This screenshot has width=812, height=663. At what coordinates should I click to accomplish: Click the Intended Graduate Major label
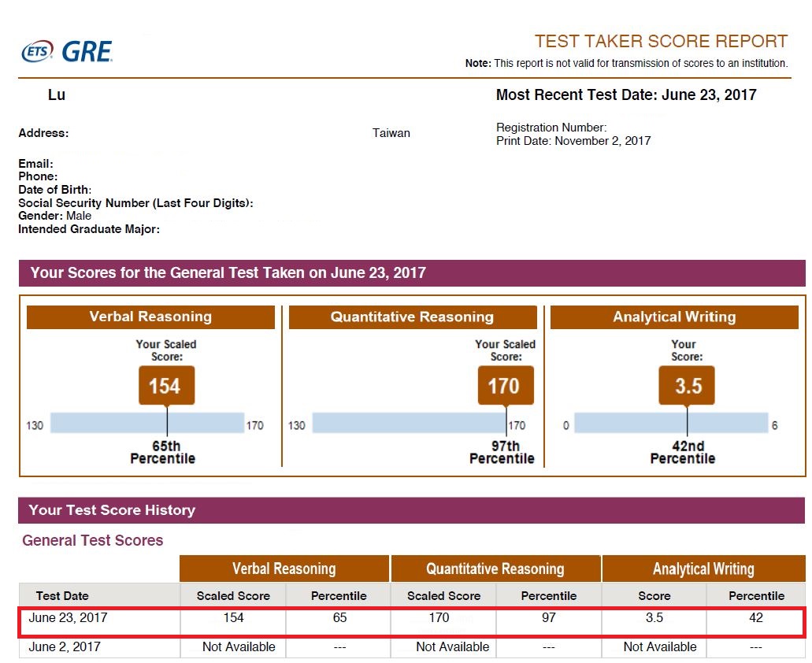pyautogui.click(x=89, y=229)
